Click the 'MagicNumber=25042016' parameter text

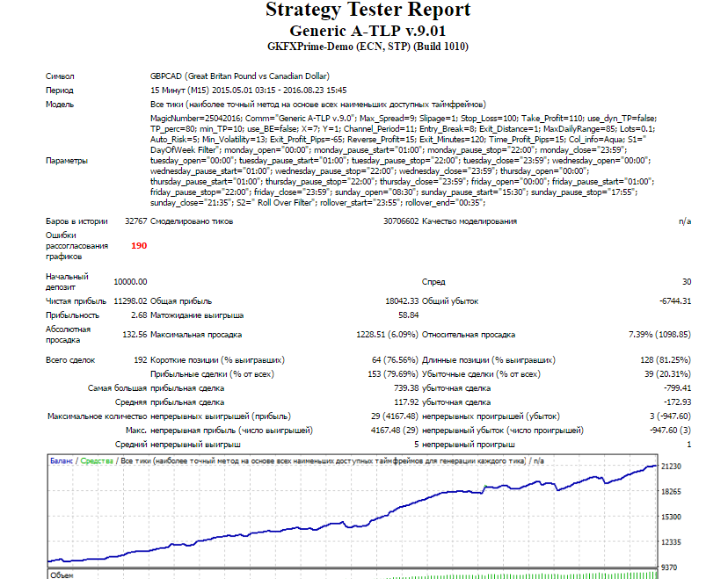click(195, 119)
